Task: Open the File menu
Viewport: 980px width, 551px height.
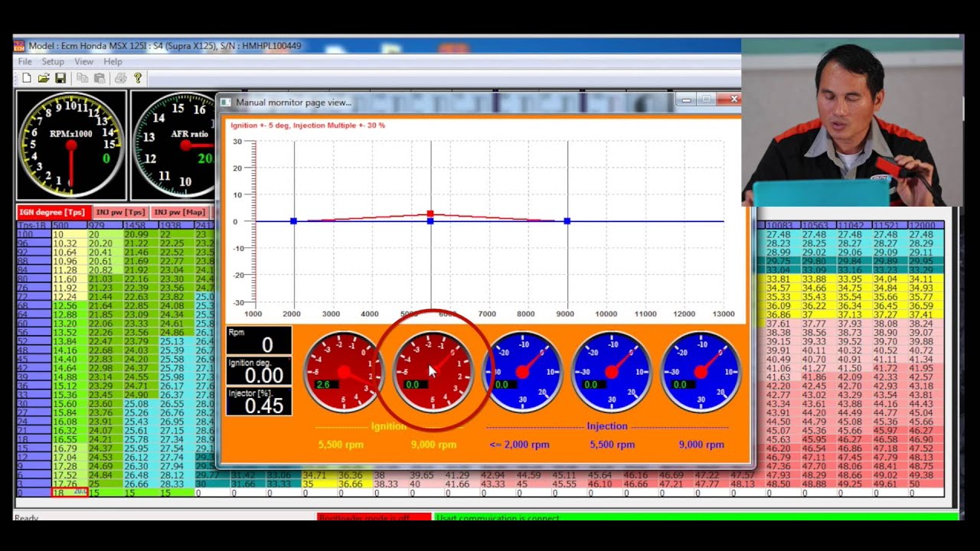Action: click(24, 61)
